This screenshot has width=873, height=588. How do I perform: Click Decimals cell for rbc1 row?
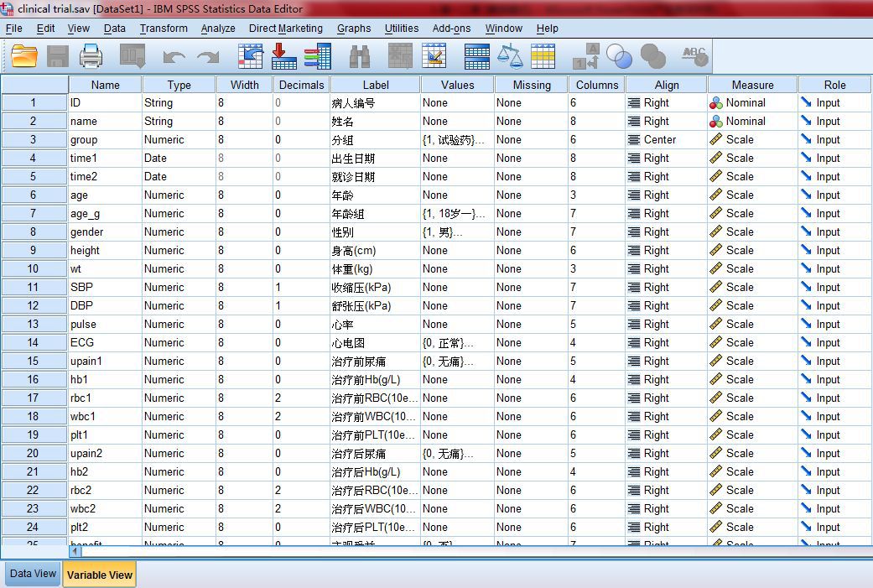(301, 398)
